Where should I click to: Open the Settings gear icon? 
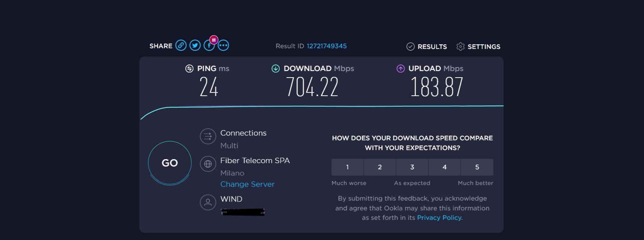tap(460, 46)
